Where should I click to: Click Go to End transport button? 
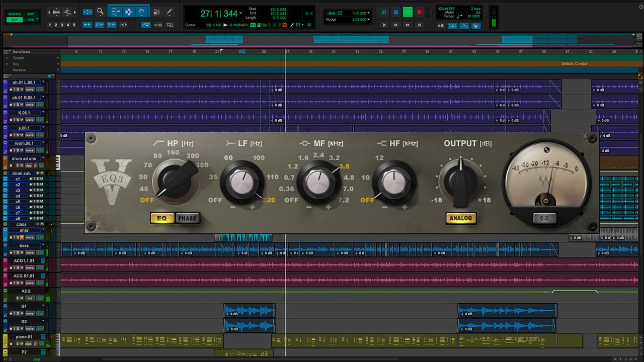(420, 25)
